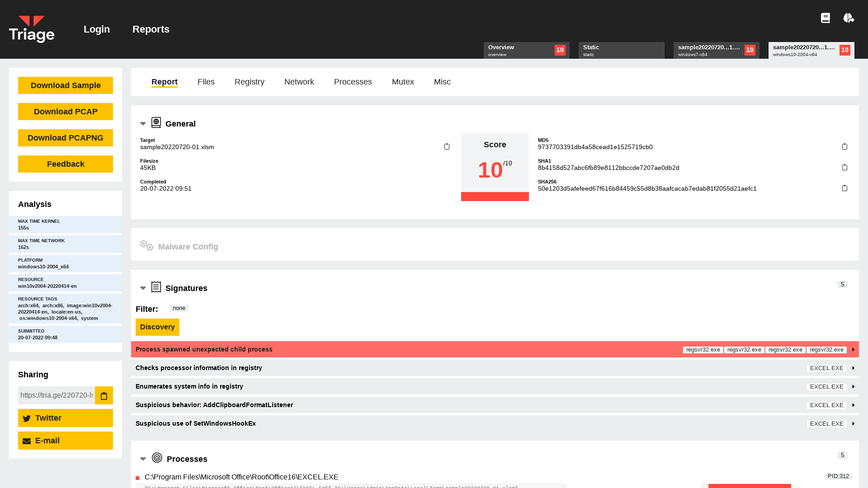Image resolution: width=868 pixels, height=488 pixels.
Task: Copy the target filename using the clipboard icon
Action: tap(447, 146)
